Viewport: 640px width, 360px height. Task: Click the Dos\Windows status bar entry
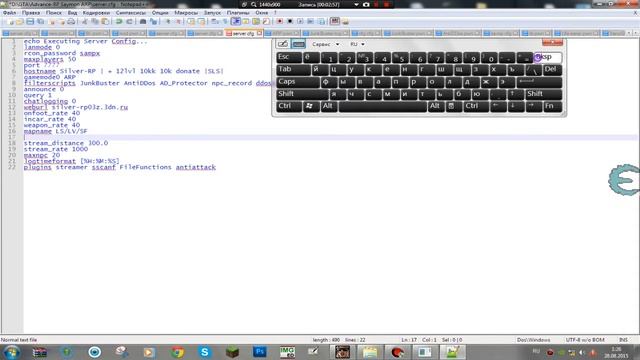[533, 340]
